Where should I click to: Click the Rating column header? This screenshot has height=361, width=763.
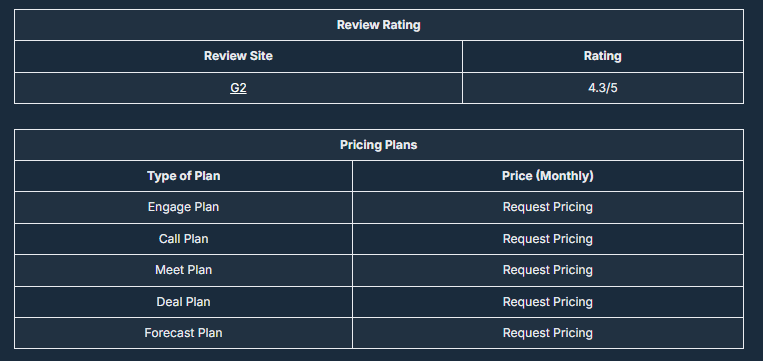[602, 56]
